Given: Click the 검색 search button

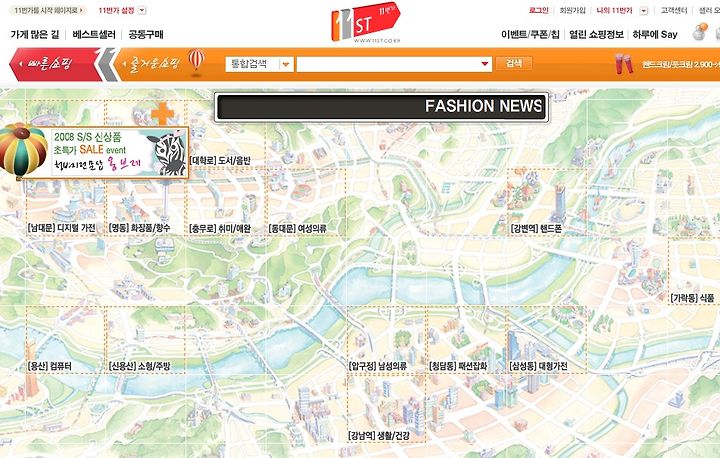Looking at the screenshot, I should click(x=514, y=63).
